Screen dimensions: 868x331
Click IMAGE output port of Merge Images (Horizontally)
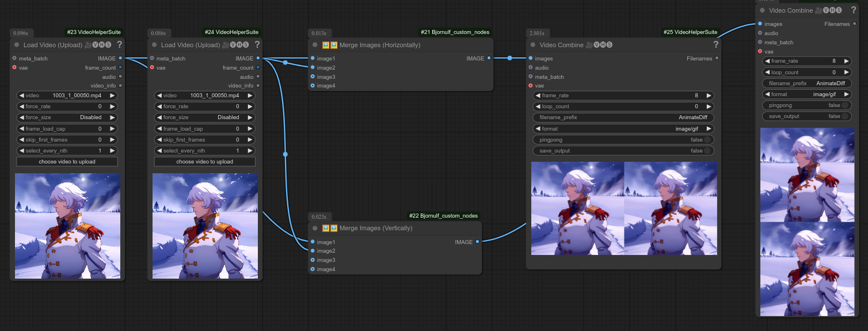[489, 58]
